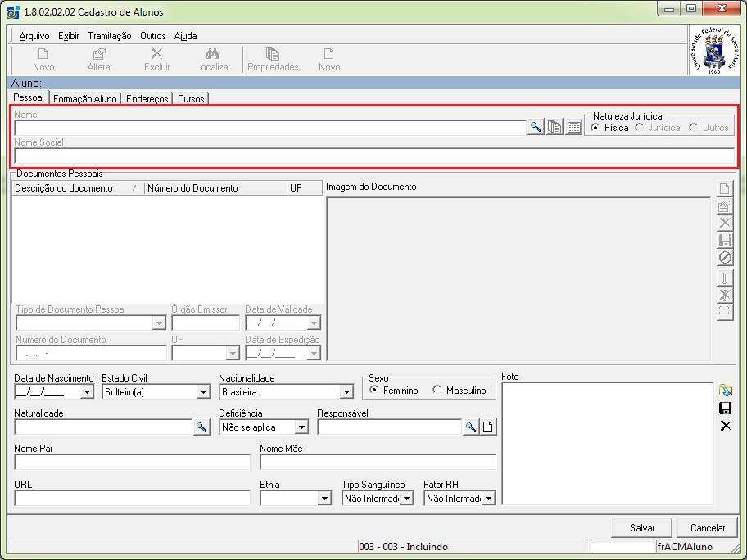Click the Localizar binoculars toolbar icon

(213, 54)
